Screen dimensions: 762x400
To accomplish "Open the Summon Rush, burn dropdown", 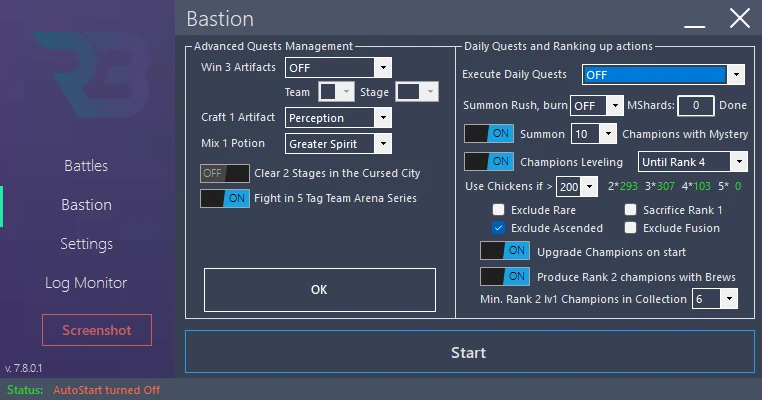I will coord(597,105).
